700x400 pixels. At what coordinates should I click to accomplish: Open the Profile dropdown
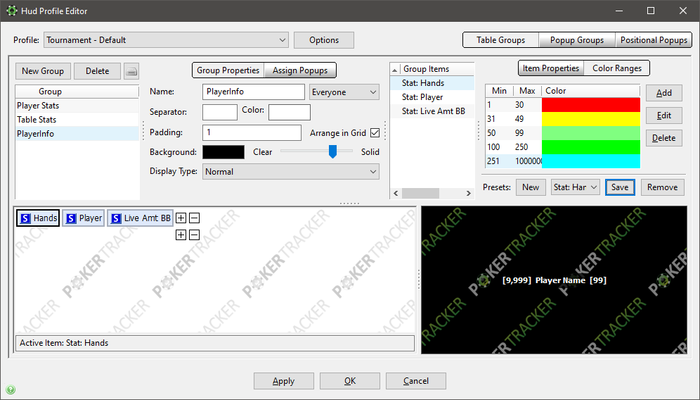(166, 40)
